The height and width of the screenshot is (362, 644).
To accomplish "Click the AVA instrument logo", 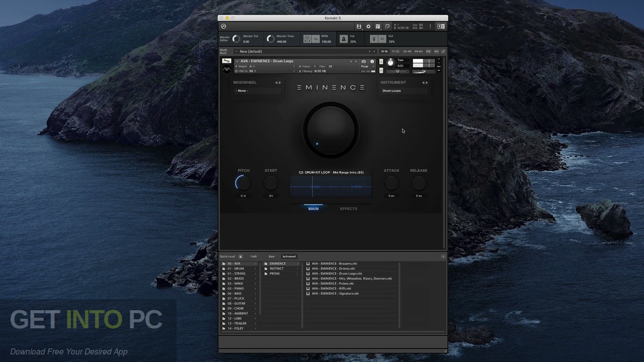I will tap(227, 69).
